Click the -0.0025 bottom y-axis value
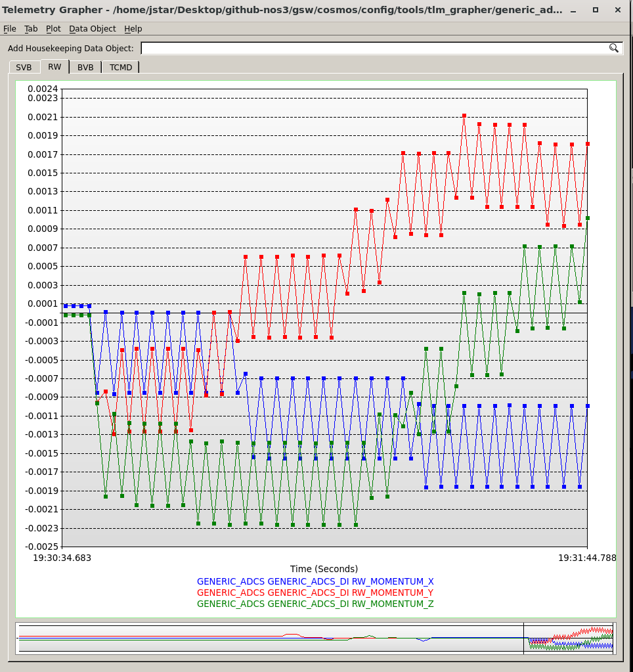This screenshot has height=672, width=633. [x=41, y=547]
